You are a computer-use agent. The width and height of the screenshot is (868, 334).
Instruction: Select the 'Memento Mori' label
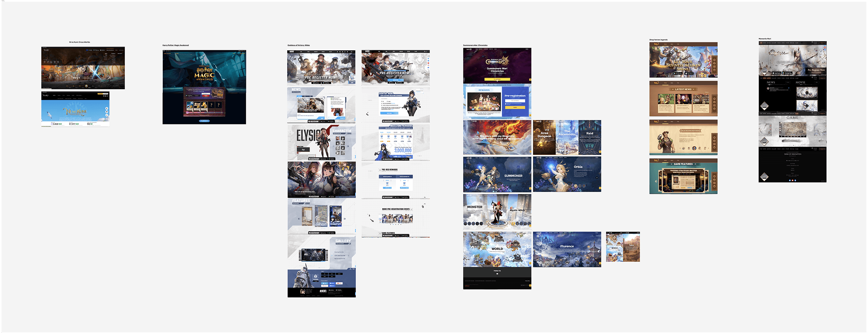[765, 39]
